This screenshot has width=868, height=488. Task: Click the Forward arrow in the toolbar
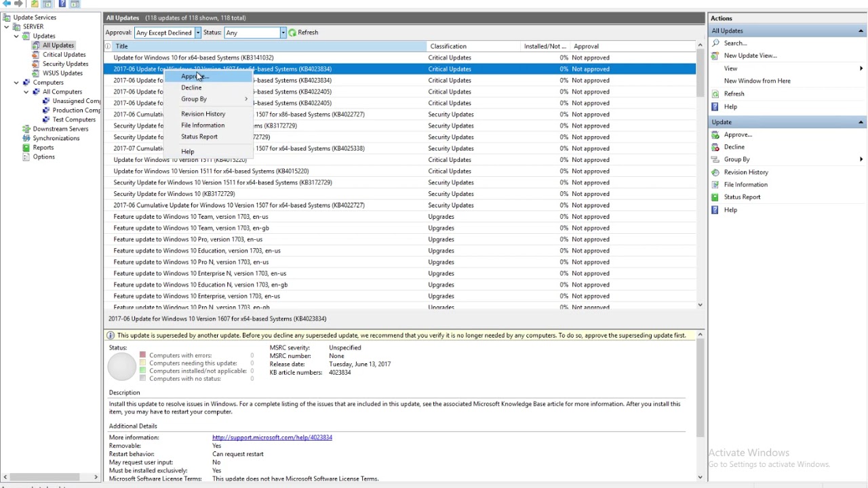tap(18, 3)
